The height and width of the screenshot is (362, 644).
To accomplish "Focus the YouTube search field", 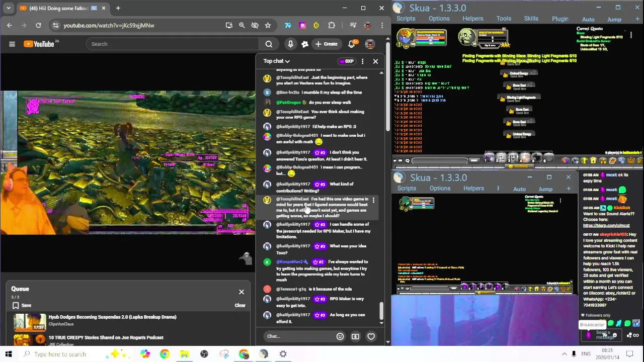I will (x=173, y=44).
